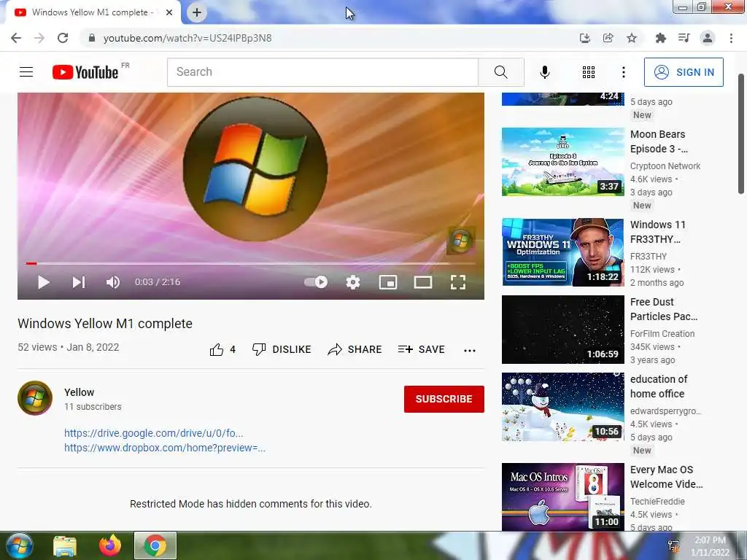The image size is (747, 560).
Task: Open Windows 11 FR33THY video thumbnail
Action: coord(563,252)
